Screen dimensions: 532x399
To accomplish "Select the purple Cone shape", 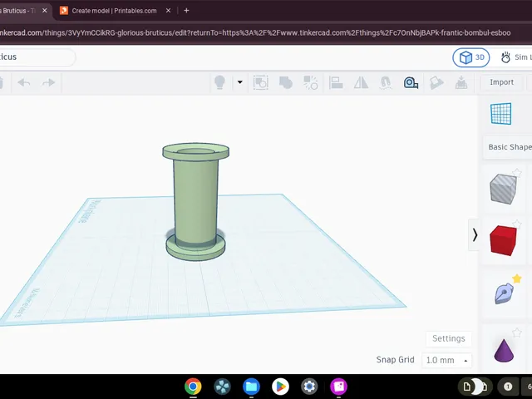I will point(504,350).
